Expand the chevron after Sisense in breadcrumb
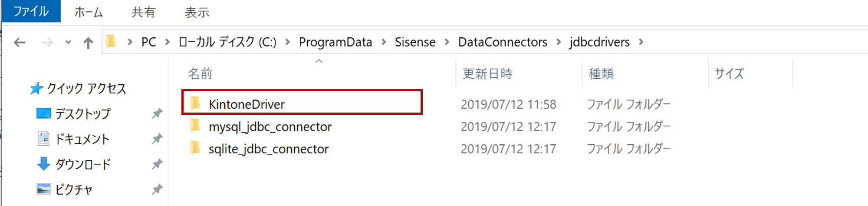This screenshot has width=868, height=206. [x=447, y=42]
